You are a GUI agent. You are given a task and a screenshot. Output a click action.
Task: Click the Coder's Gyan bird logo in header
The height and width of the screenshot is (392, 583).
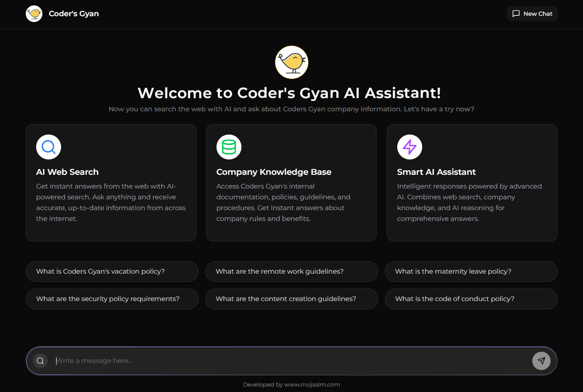(34, 13)
